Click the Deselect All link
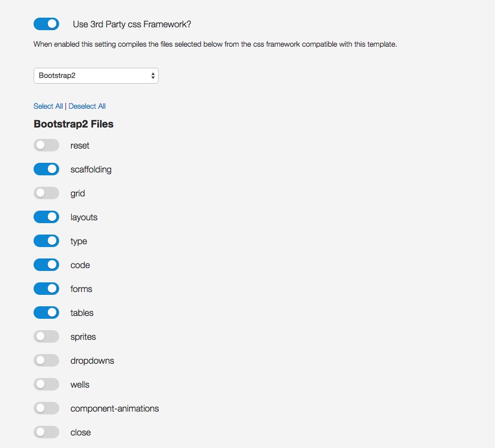495x448 pixels. click(87, 106)
